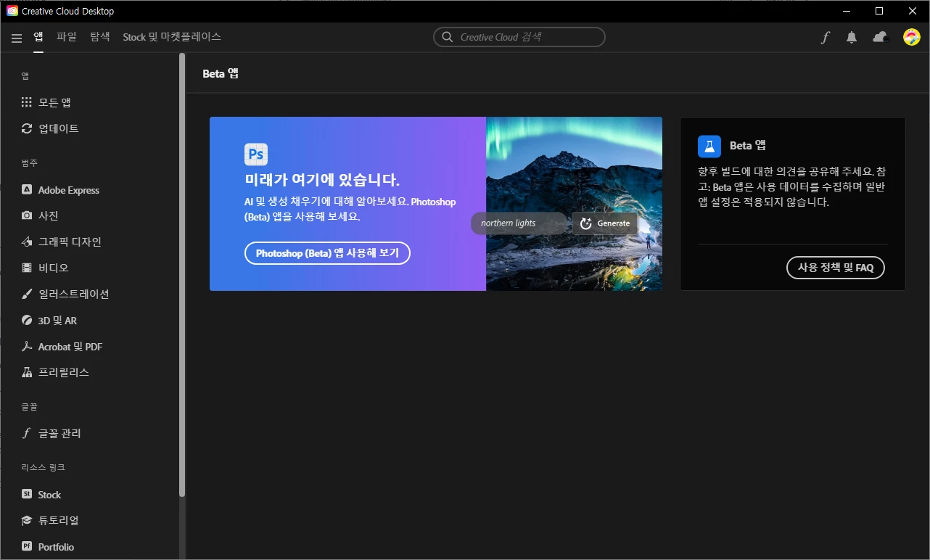Click 사용 정책 및 FAQ button
This screenshot has height=560, width=930.
click(836, 267)
